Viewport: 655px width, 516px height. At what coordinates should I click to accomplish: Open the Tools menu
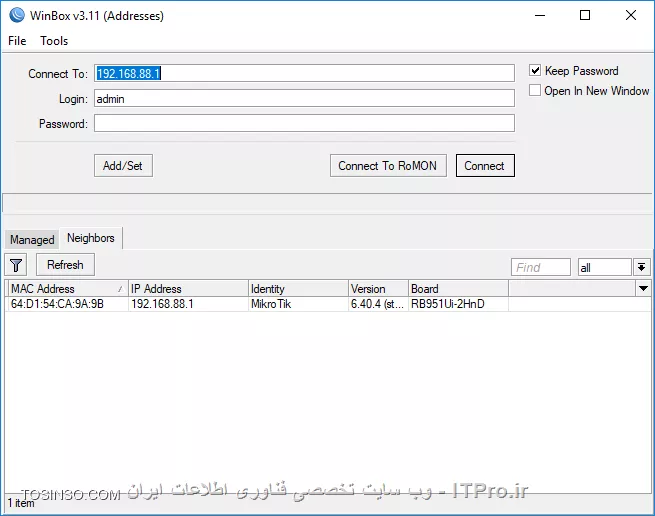(x=54, y=41)
